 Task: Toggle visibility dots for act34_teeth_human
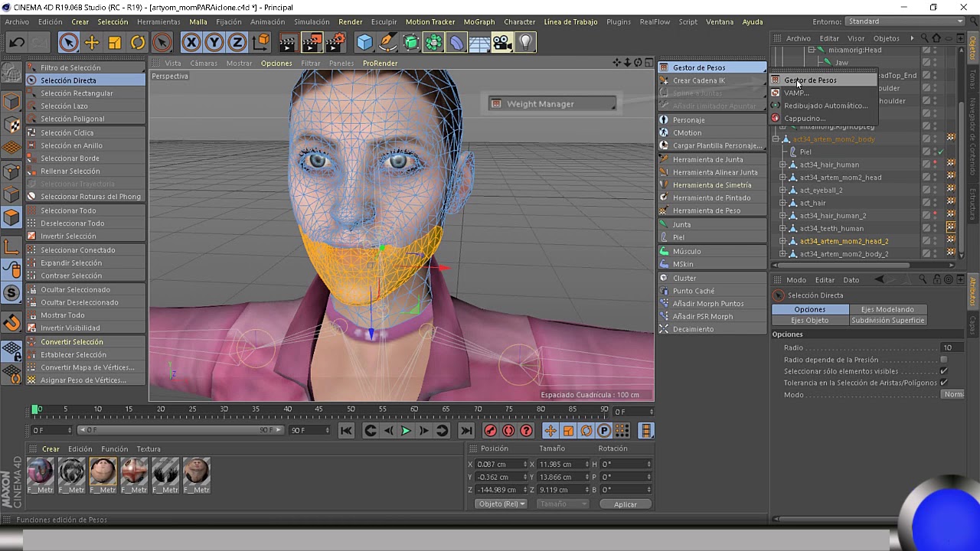(x=935, y=228)
